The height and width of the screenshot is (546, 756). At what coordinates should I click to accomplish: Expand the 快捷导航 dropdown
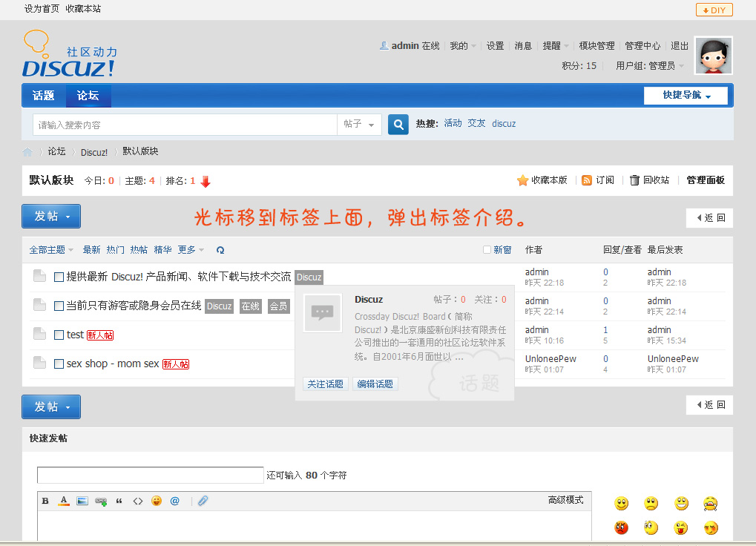click(x=686, y=96)
